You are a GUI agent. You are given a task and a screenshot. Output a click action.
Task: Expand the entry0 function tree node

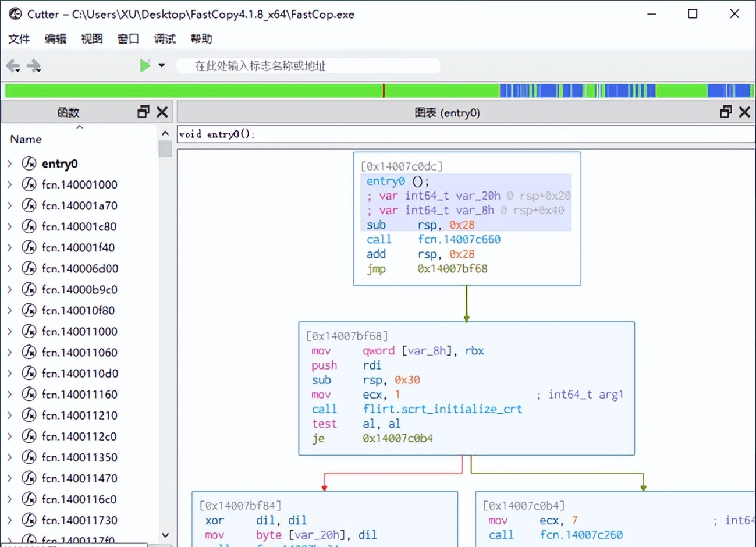pos(10,164)
